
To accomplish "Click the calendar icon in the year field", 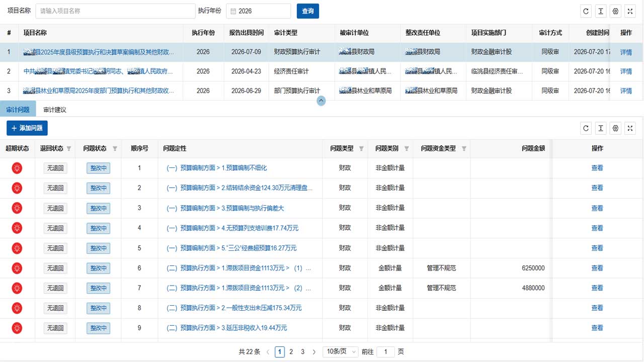I will pyautogui.click(x=233, y=11).
